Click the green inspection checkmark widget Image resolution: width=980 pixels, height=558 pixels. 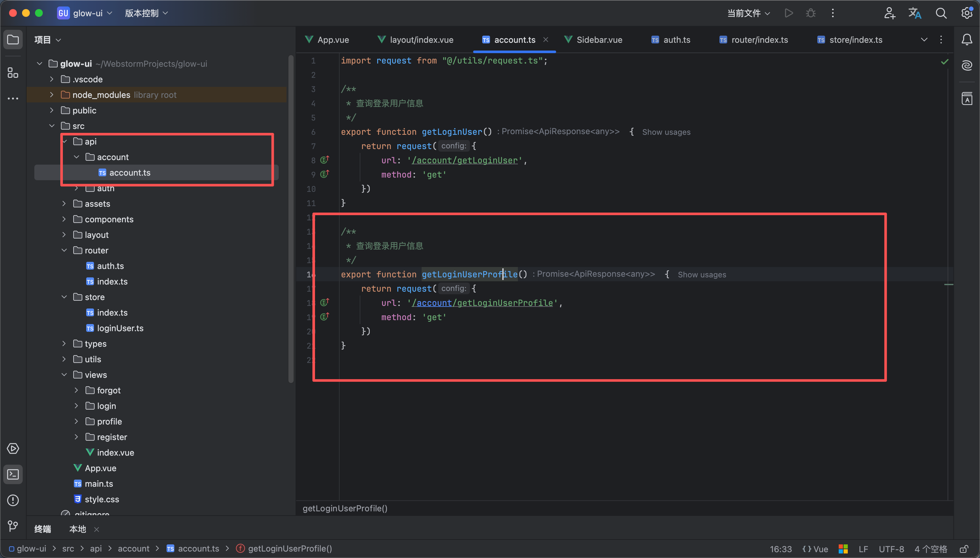coord(944,62)
